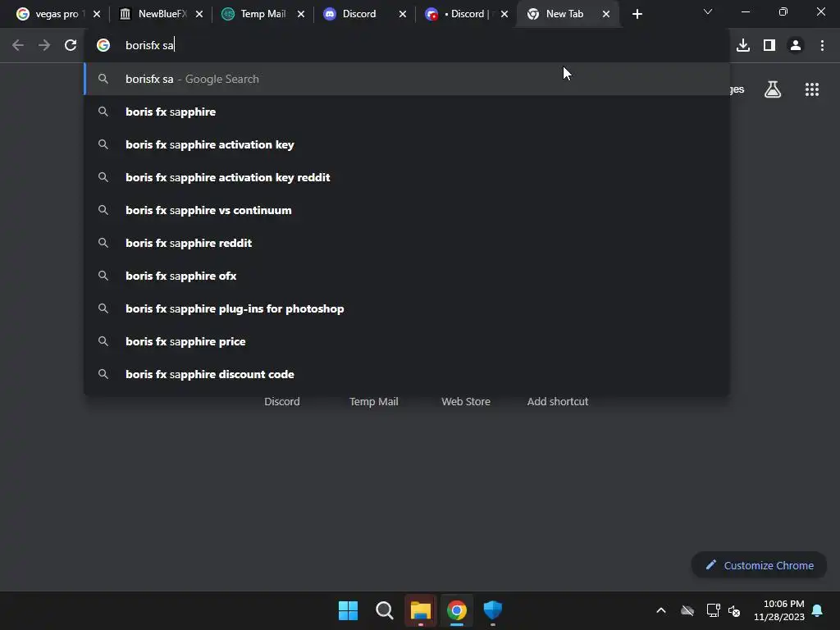Select 'borisfx sa - Google Search' suggestion
Viewport: 840px width, 630px height.
pos(407,79)
